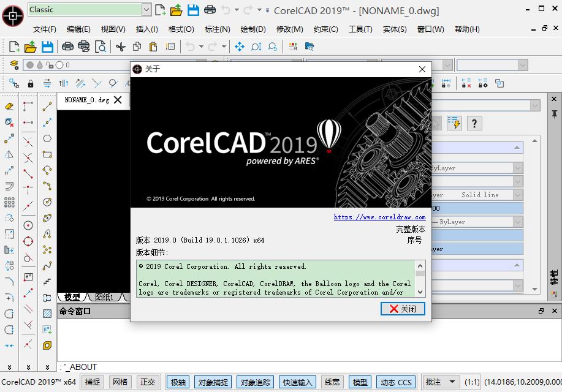
Task: Click the quick select lightning icon
Action: point(455,123)
